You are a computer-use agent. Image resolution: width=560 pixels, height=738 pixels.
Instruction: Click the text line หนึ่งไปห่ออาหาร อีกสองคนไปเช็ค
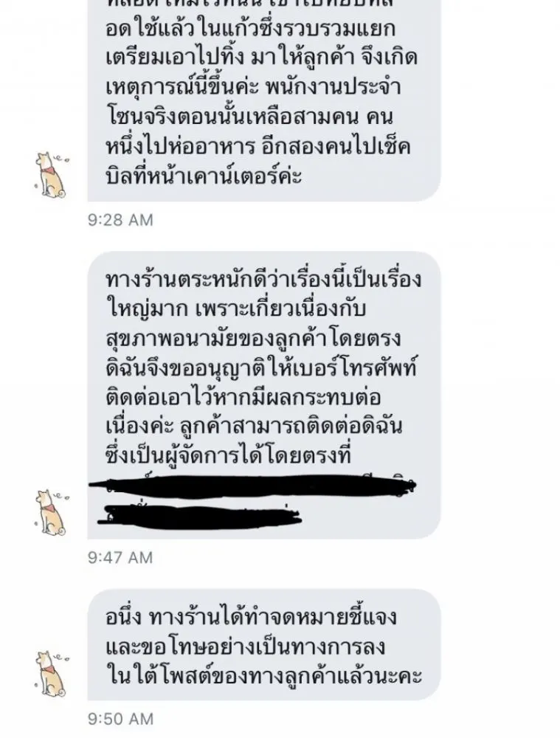pyautogui.click(x=258, y=146)
